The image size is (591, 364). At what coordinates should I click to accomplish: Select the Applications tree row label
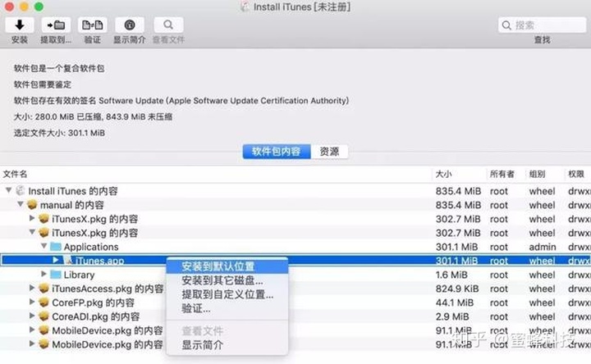click(91, 247)
